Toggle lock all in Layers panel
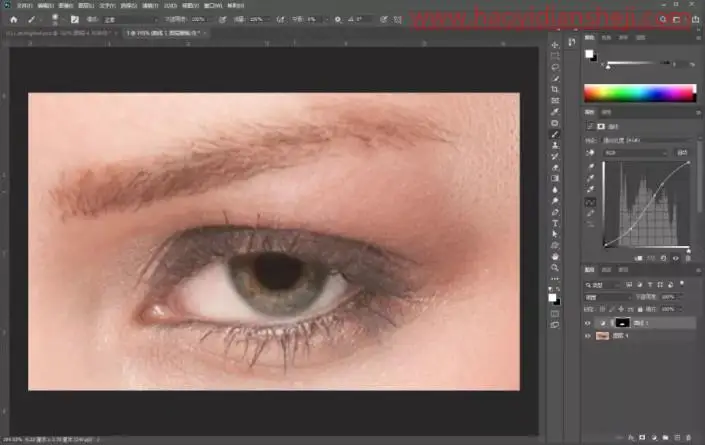 pos(640,309)
